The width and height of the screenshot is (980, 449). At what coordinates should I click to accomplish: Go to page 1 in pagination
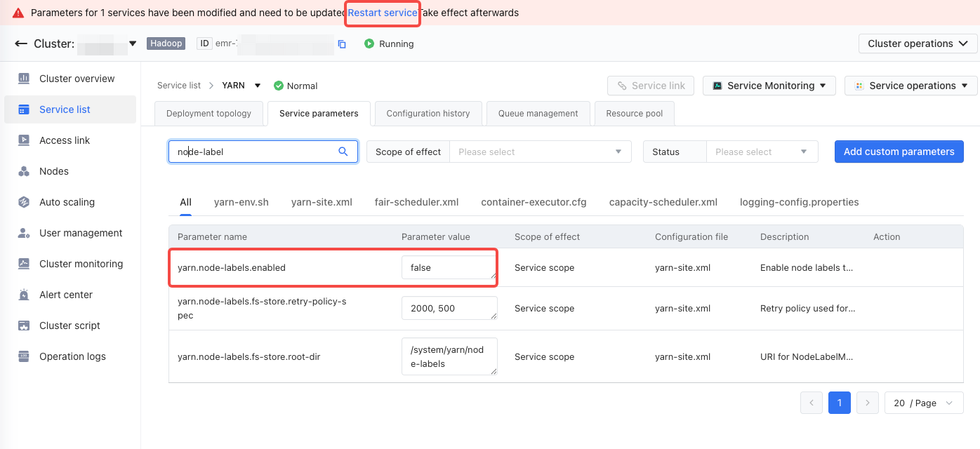840,403
